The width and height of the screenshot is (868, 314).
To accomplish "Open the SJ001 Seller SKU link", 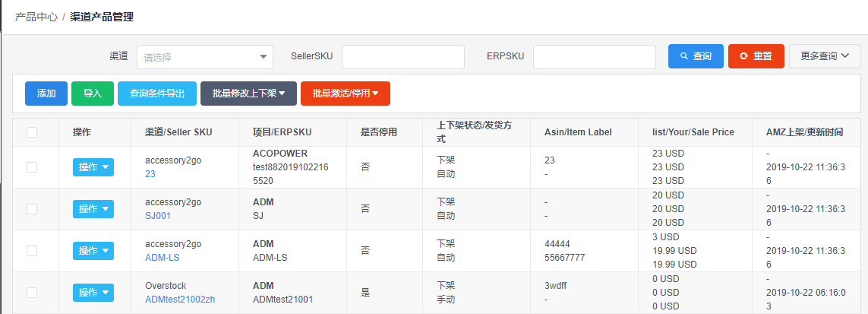I will point(158,216).
